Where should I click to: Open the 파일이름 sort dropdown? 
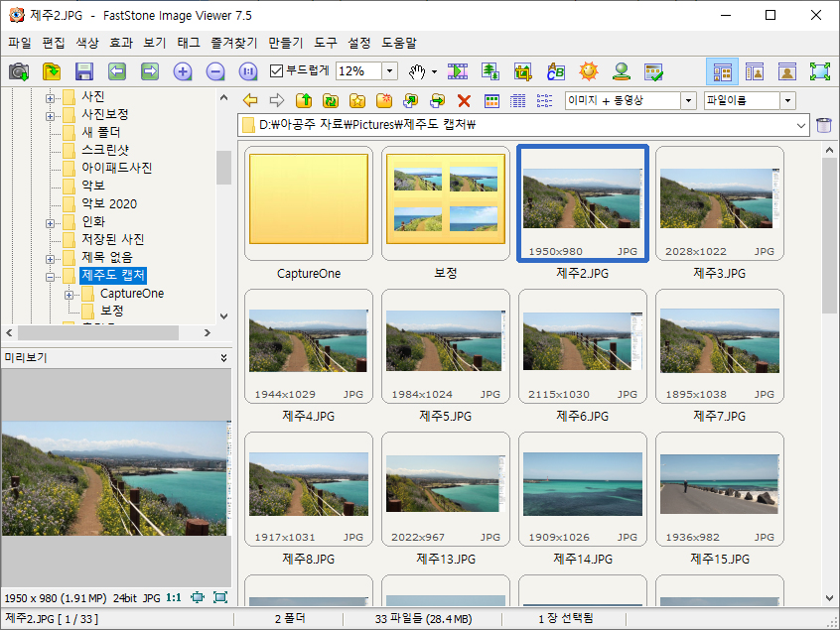click(x=787, y=100)
